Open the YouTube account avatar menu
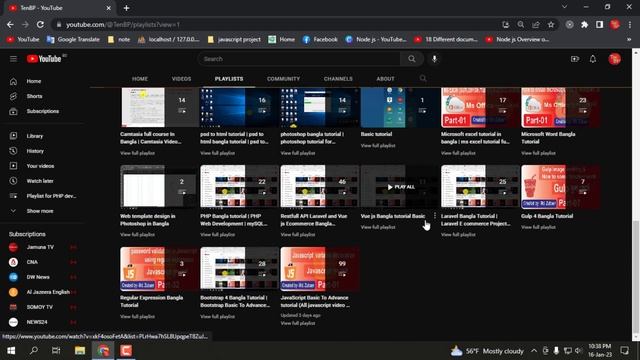The image size is (640, 360). (614, 59)
